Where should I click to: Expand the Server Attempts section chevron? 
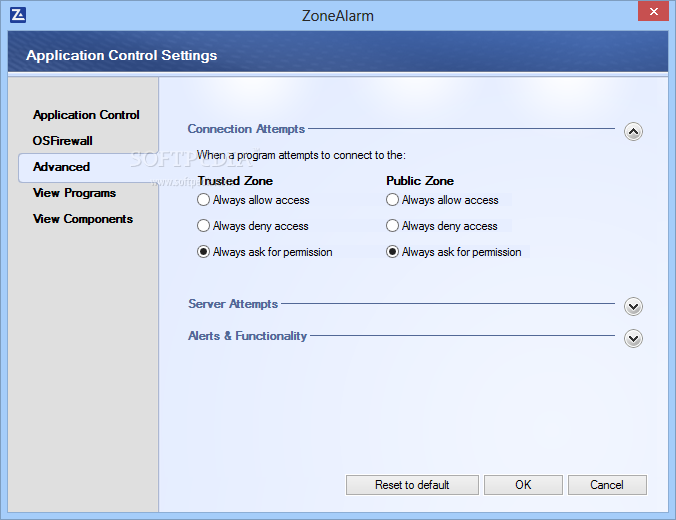633,307
